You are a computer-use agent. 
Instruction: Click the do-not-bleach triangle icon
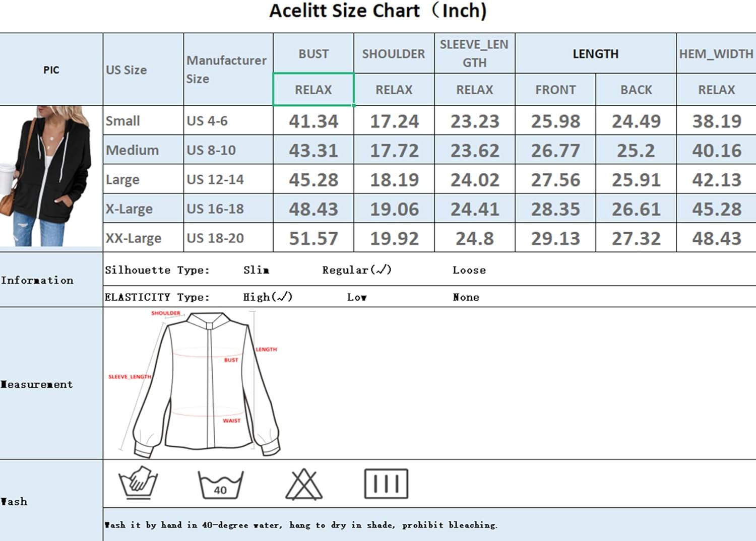[303, 484]
